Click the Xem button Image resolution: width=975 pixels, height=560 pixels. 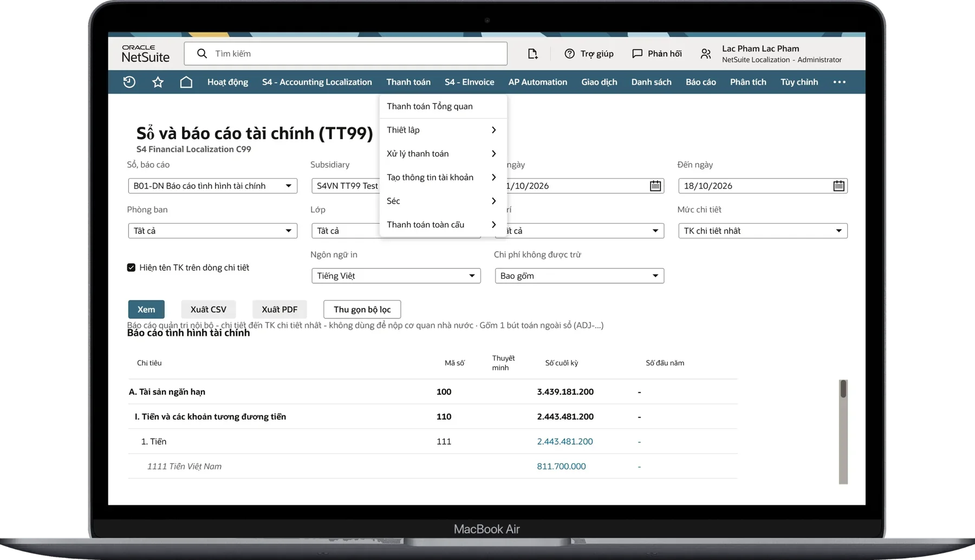[x=146, y=309]
